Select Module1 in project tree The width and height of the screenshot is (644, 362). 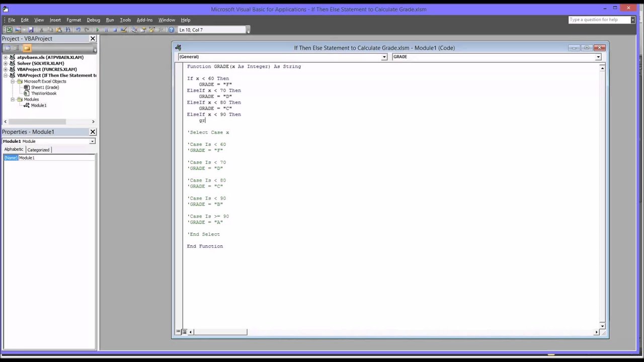point(38,106)
